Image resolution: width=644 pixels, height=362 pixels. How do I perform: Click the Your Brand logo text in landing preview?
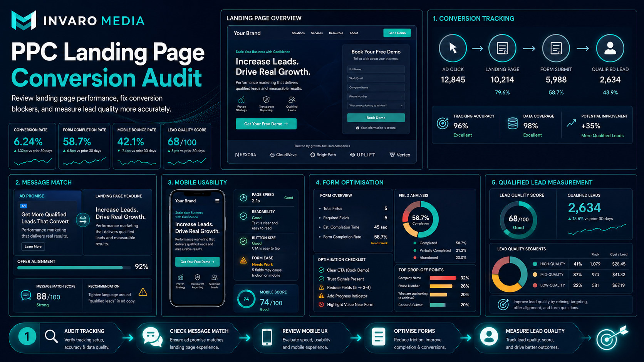coord(247,33)
